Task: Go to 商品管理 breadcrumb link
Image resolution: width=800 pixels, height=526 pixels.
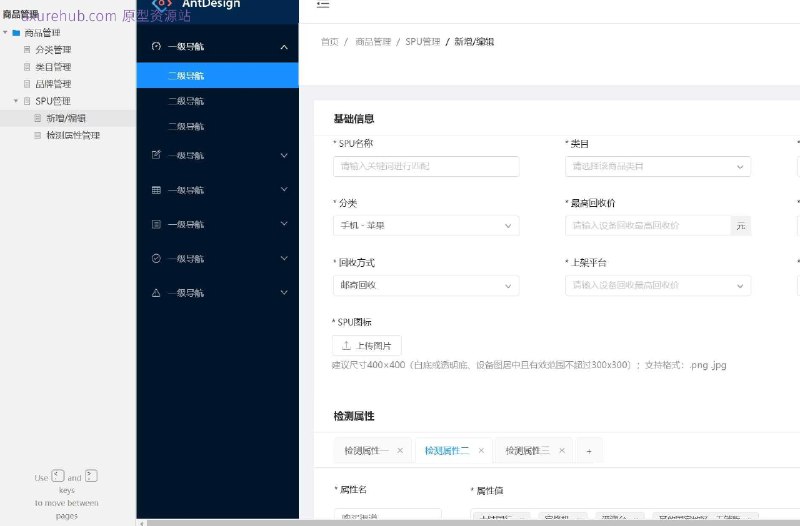Action: [x=373, y=42]
